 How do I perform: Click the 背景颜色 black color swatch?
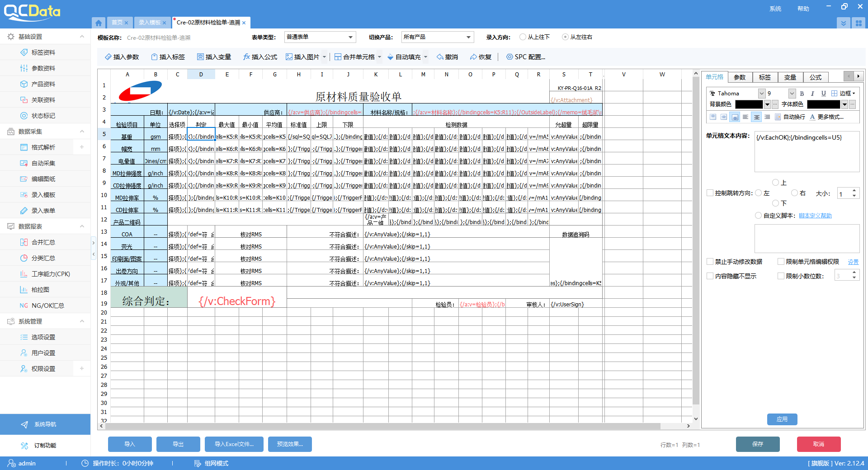coord(749,104)
